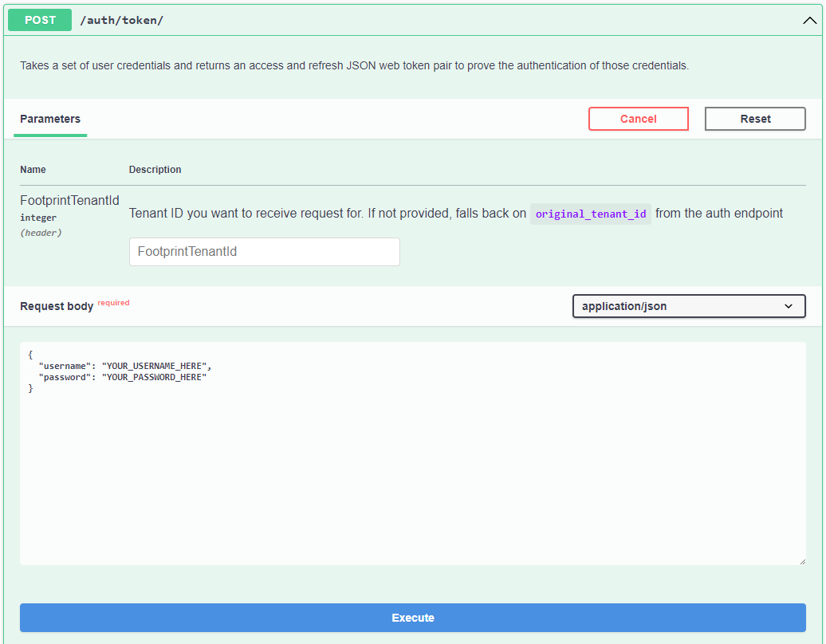Viewport: 826px width, 644px height.
Task: Collapse the endpoint using the top chevron
Action: point(809,20)
